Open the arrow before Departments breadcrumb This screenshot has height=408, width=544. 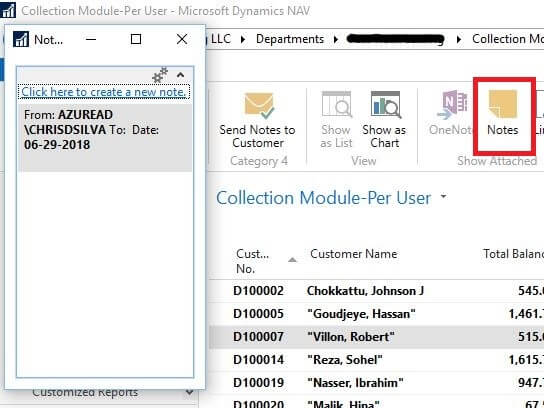tap(243, 39)
